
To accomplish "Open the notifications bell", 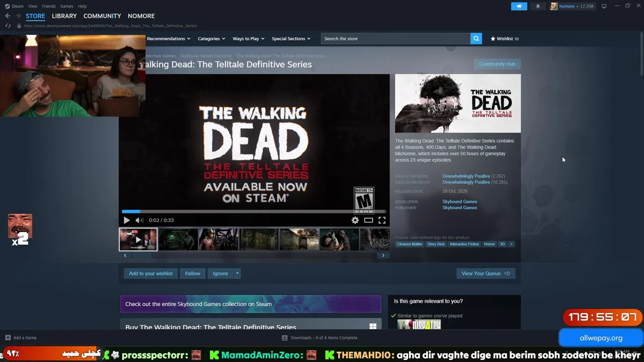I will pos(538,6).
